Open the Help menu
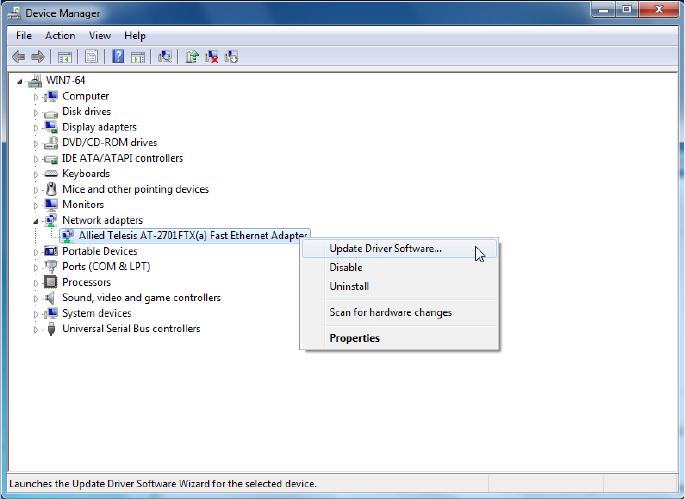Image resolution: width=685 pixels, height=499 pixels. tap(135, 36)
